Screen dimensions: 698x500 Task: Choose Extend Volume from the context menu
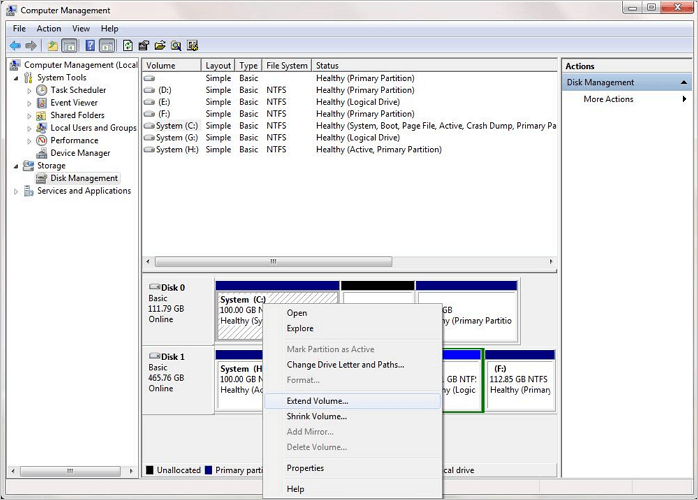(x=317, y=401)
